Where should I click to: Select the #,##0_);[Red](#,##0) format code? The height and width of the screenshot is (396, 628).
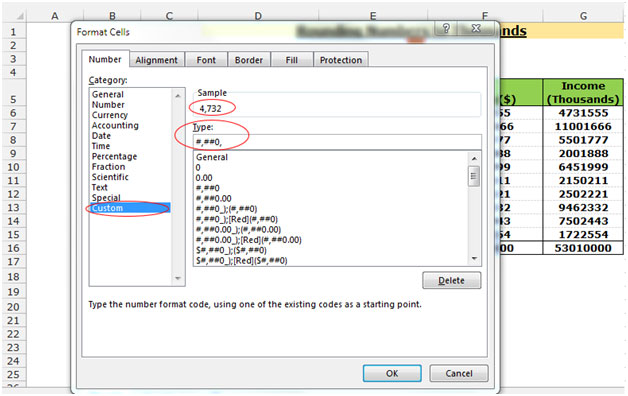[237, 219]
